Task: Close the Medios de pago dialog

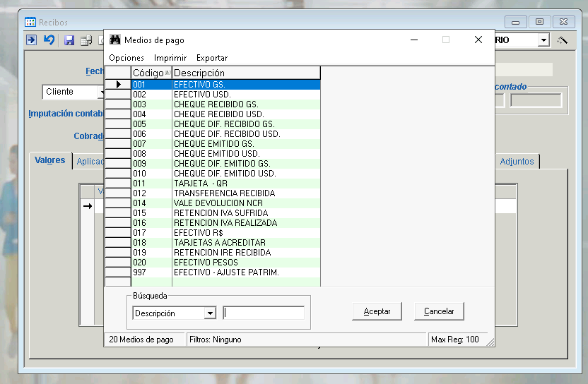Action: [x=478, y=40]
